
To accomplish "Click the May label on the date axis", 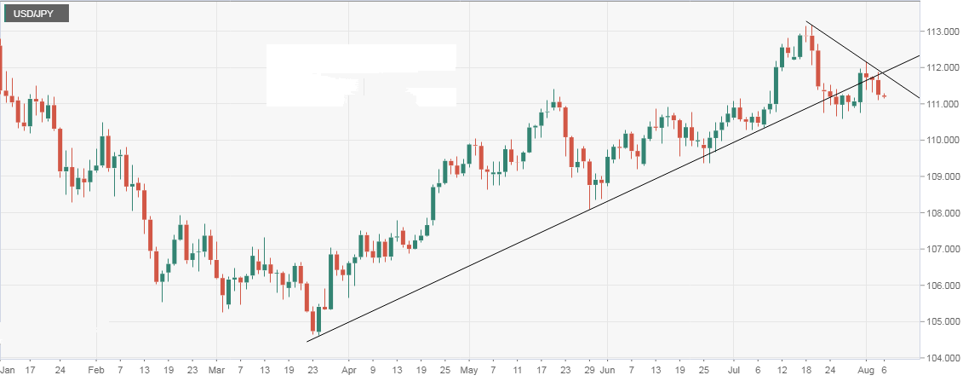I will click(x=469, y=372).
